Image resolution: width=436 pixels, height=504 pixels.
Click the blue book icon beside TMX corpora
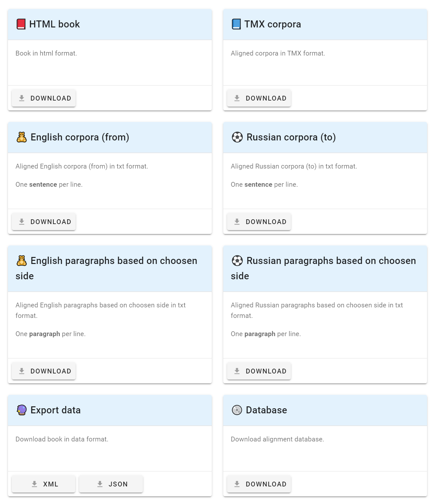pyautogui.click(x=236, y=24)
